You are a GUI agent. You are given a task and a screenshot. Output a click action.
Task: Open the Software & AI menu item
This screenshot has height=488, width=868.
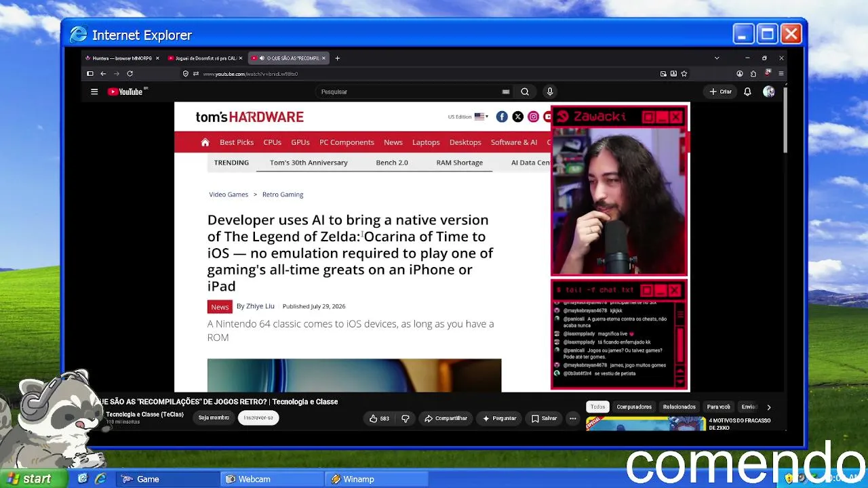pos(514,142)
